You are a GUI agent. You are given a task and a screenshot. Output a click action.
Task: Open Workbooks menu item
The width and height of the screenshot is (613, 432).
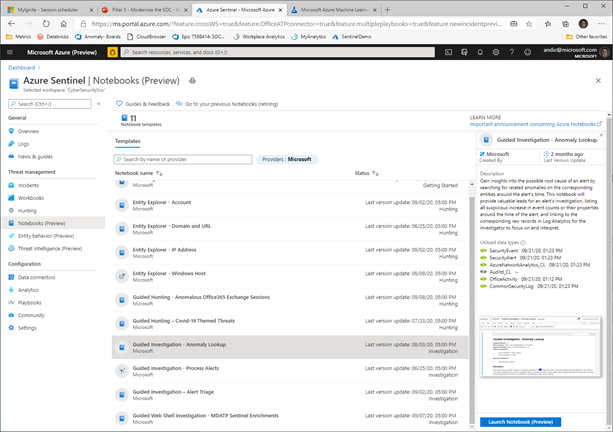31,198
